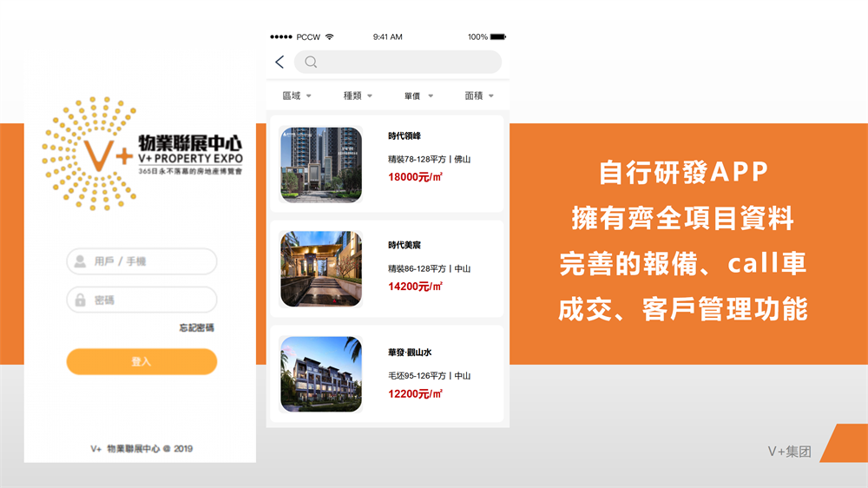The height and width of the screenshot is (488, 868).
Task: Tap the signal strength dots
Action: tap(281, 37)
